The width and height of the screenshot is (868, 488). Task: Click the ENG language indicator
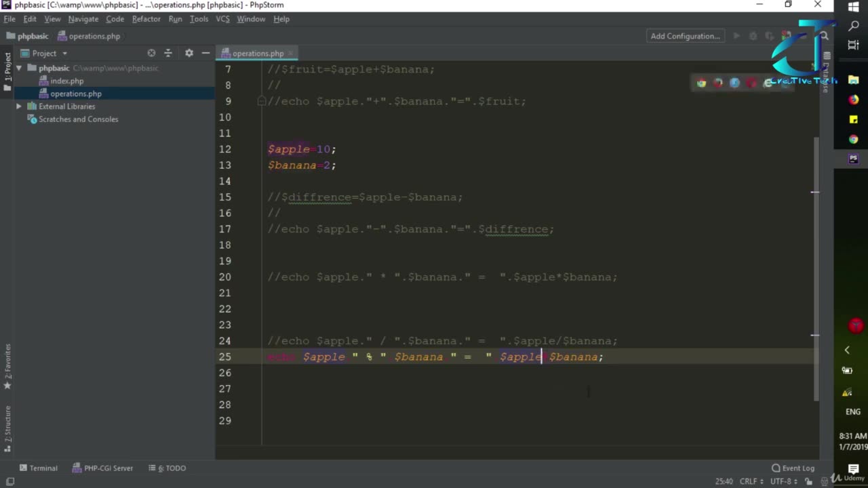tap(853, 411)
